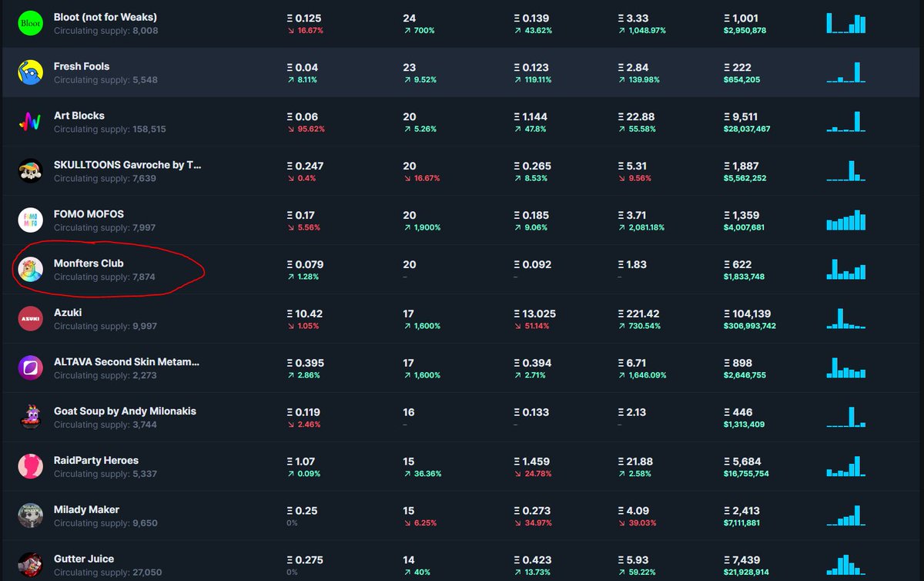Open the Azuki collection logo
The image size is (924, 581).
(x=30, y=319)
